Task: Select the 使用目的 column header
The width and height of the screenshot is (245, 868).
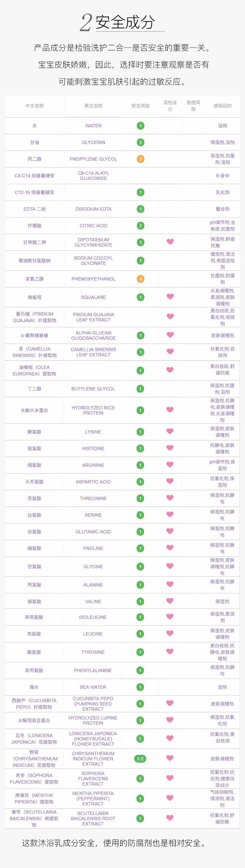Action: (x=222, y=106)
